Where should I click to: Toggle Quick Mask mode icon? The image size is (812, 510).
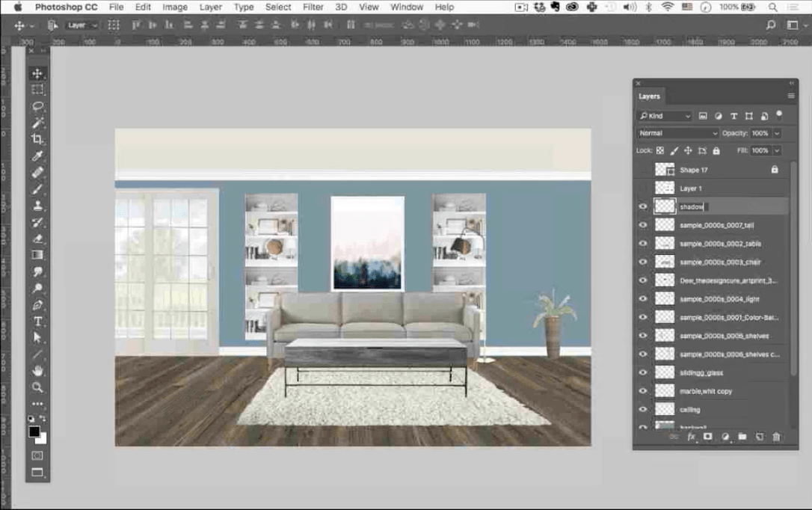click(x=37, y=455)
